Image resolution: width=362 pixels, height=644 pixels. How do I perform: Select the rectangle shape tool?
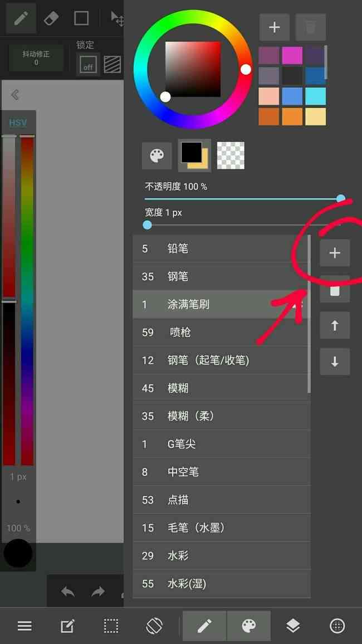click(81, 18)
